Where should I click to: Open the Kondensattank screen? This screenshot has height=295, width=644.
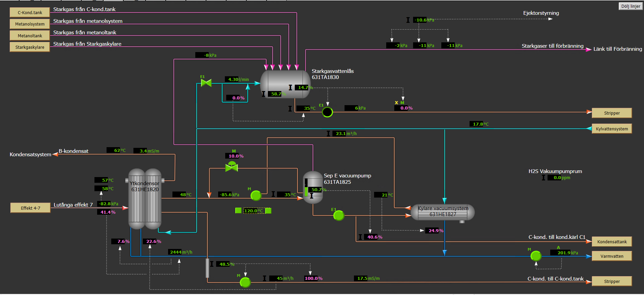[612, 242]
